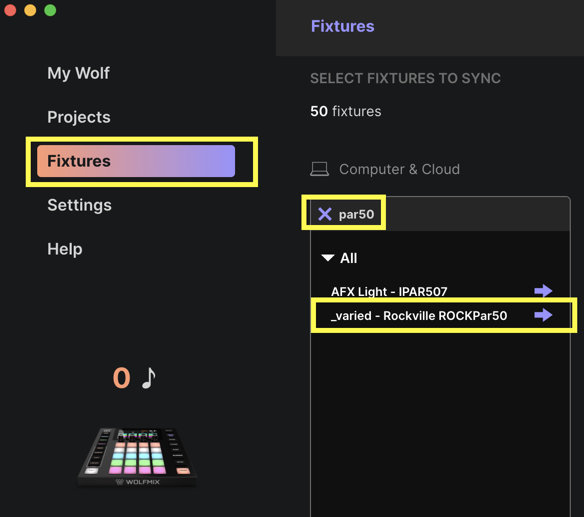This screenshot has width=584, height=517.
Task: Click the All group label
Action: pyautogui.click(x=349, y=258)
